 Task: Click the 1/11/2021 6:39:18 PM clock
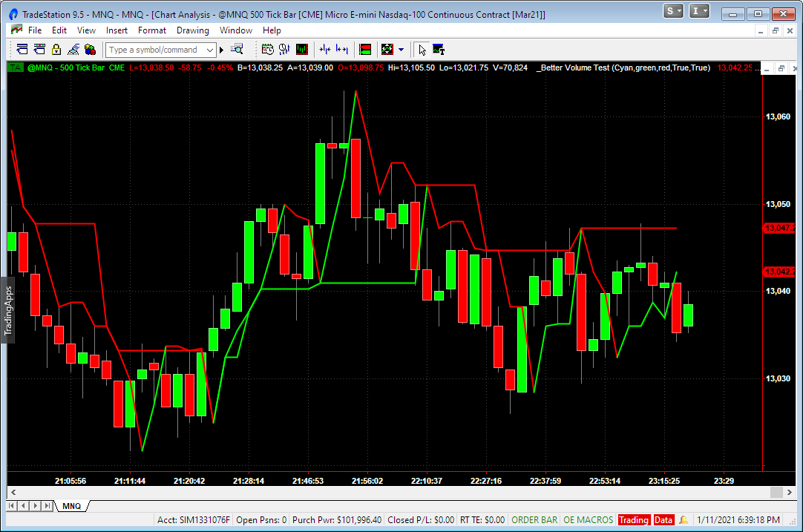tap(738, 519)
